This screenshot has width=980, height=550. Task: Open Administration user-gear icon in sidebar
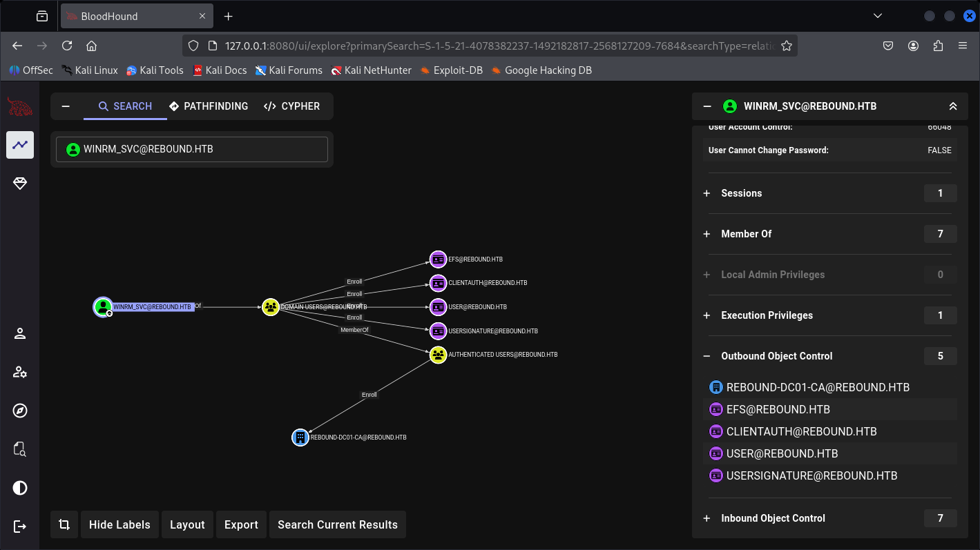(20, 373)
